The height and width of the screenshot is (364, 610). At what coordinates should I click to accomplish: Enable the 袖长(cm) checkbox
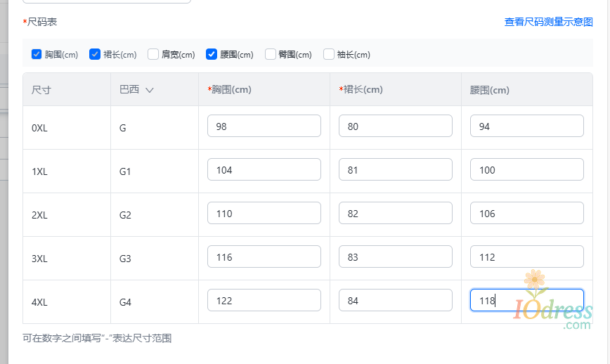point(329,54)
